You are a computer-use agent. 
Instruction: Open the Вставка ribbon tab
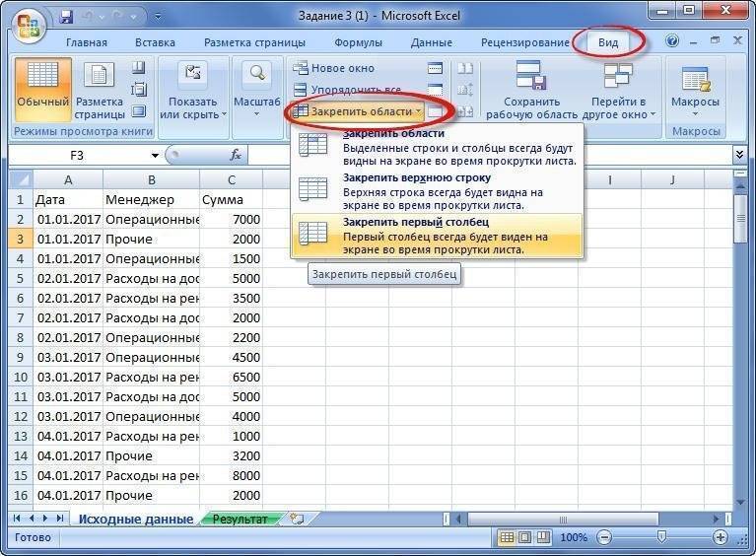click(x=155, y=42)
